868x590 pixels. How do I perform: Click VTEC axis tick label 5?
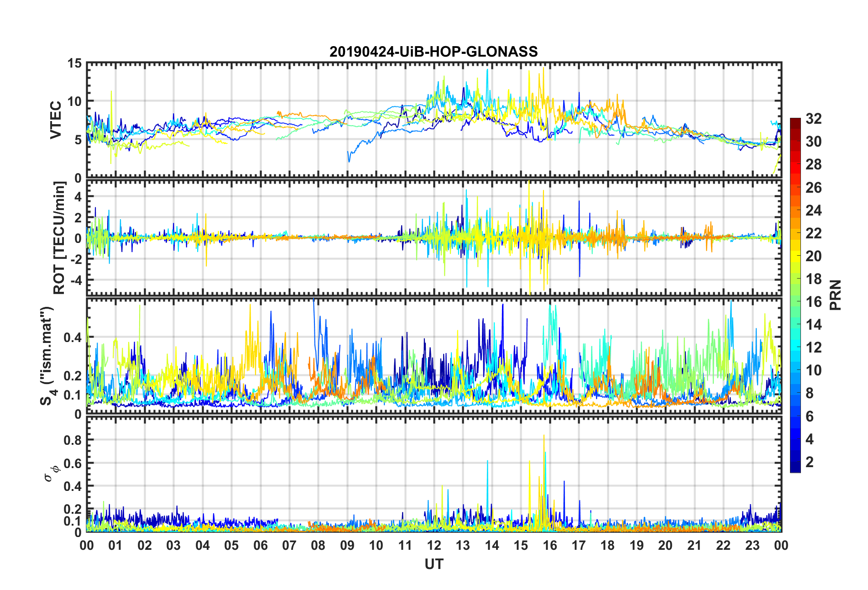point(78,140)
